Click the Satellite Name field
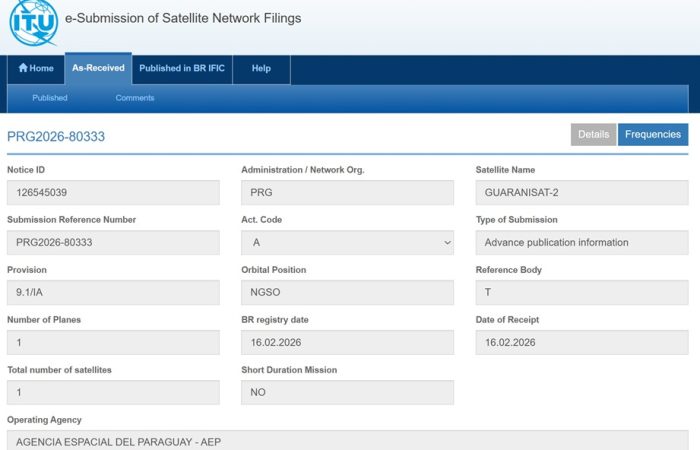The image size is (700, 450). pyautogui.click(x=581, y=192)
